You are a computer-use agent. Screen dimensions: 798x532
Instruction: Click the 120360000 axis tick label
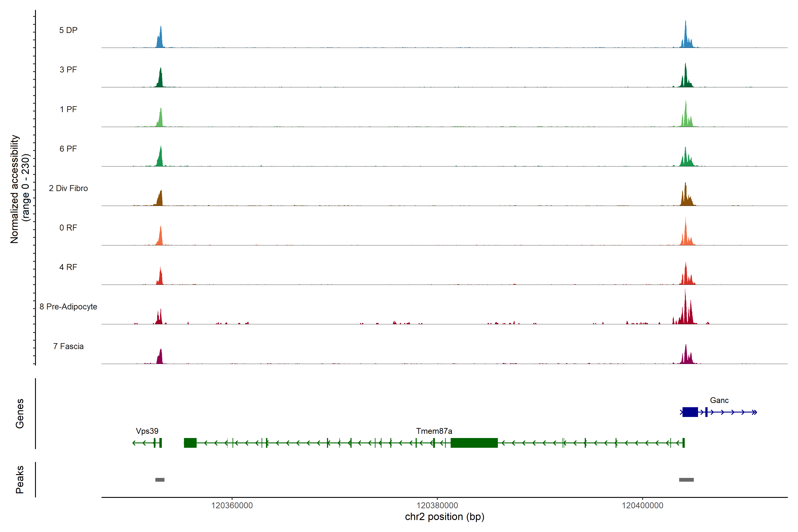pos(232,506)
